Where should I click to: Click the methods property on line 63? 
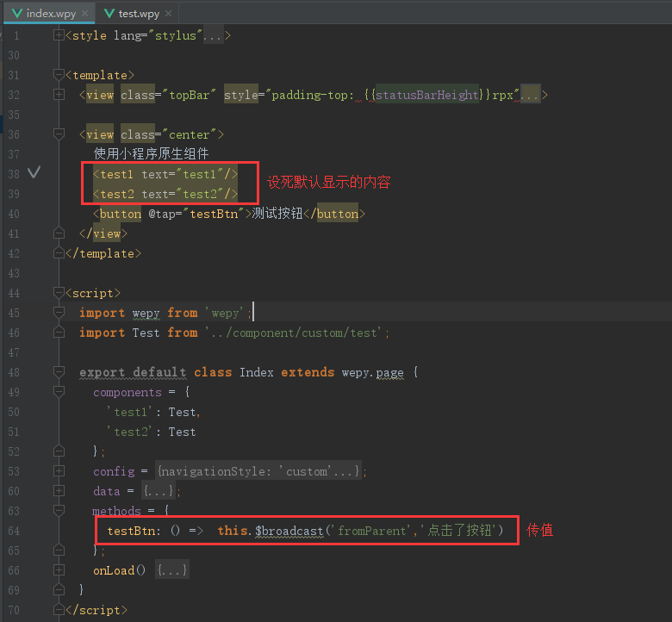(116, 511)
